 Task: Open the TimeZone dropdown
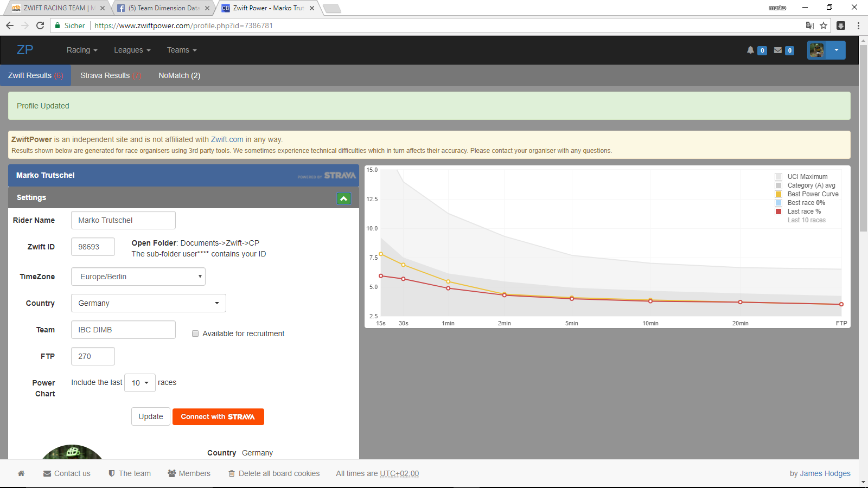[138, 277]
